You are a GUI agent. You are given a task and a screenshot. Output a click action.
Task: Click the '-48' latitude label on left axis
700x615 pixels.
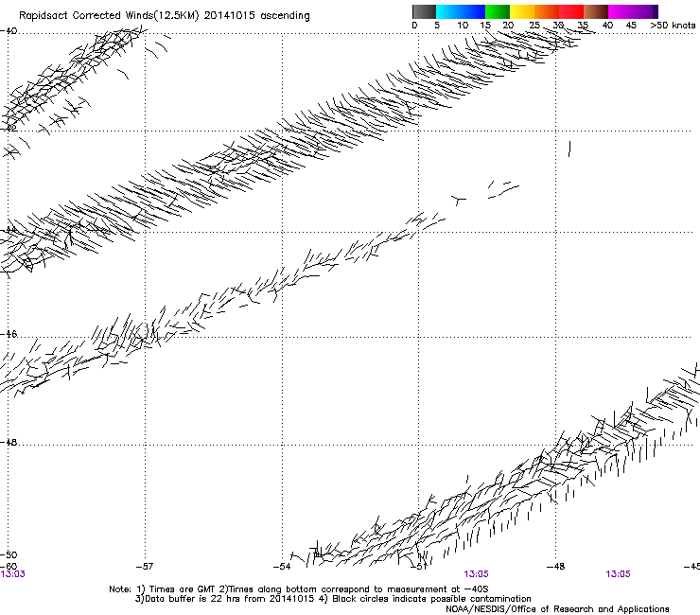[9, 442]
